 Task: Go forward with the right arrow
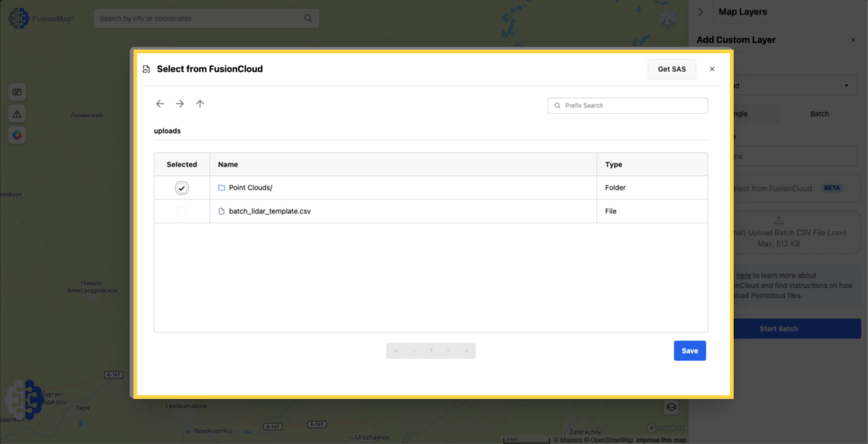(180, 104)
